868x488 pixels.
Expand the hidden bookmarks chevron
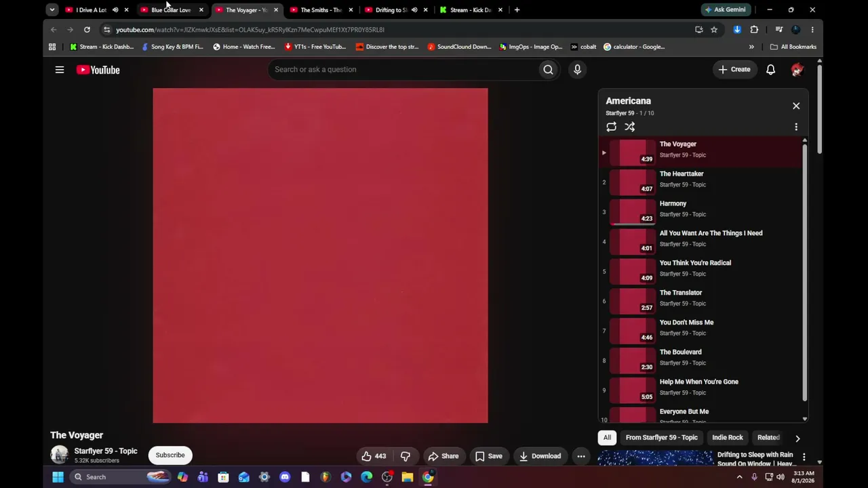pyautogui.click(x=751, y=47)
